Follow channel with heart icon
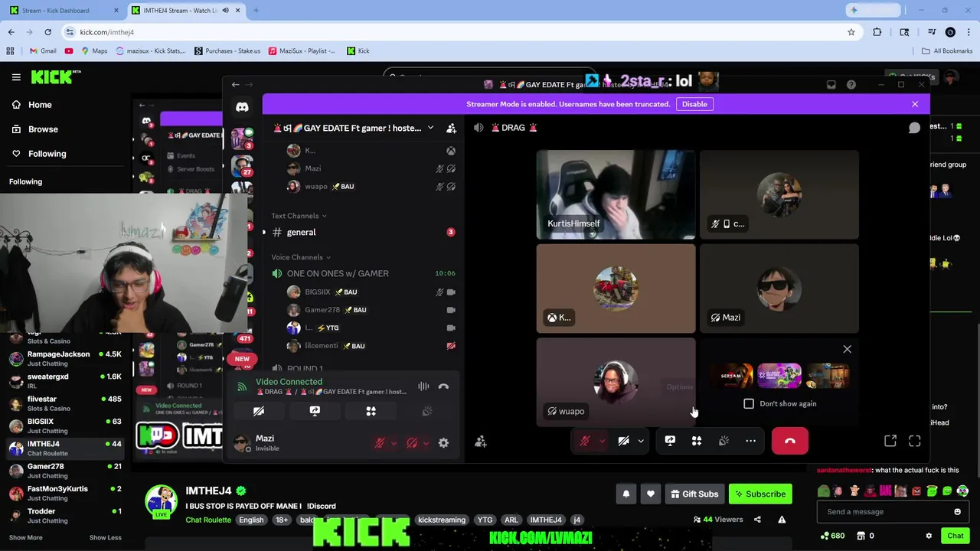Viewport: 980px width, 551px height. click(x=651, y=494)
